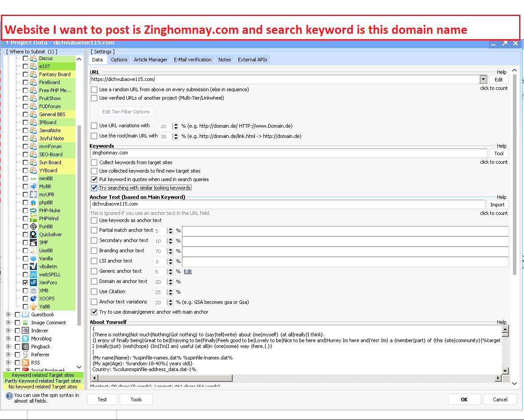The height and width of the screenshot is (420, 524).
Task: Click the Image Comment category icon
Action: point(25,323)
